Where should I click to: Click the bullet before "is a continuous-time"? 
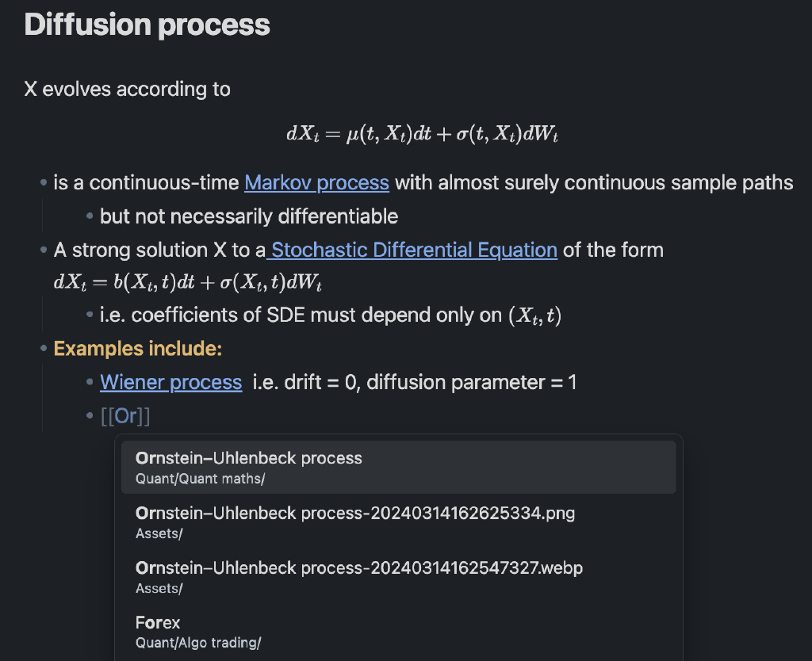click(x=44, y=184)
